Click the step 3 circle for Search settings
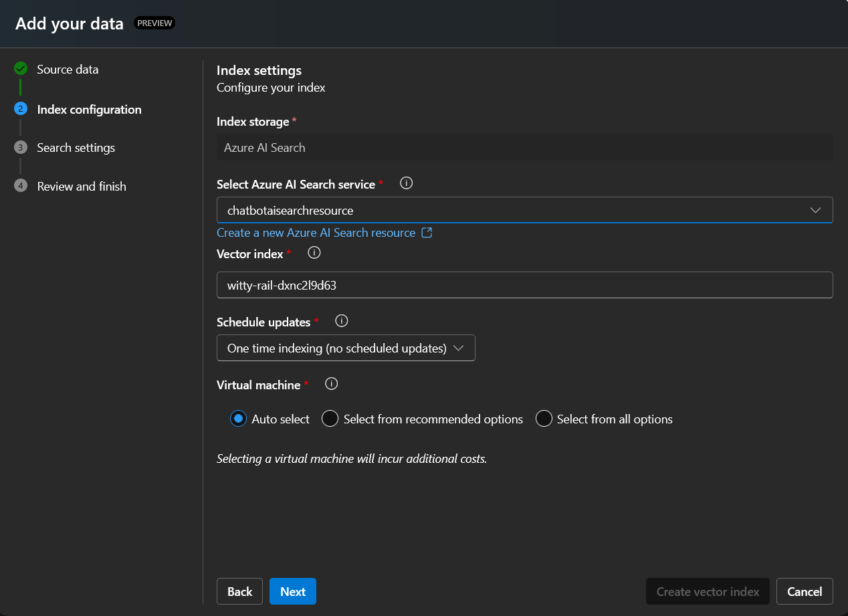The width and height of the screenshot is (848, 616). (x=20, y=147)
